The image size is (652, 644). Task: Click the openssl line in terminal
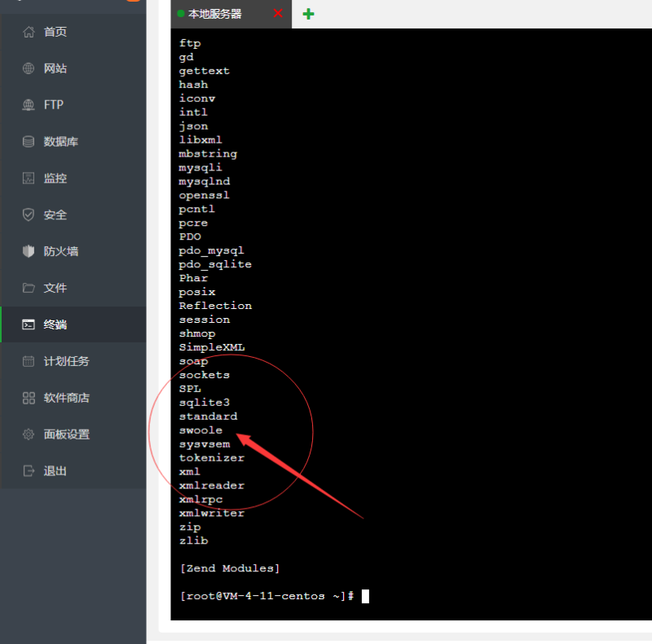pyautogui.click(x=205, y=195)
